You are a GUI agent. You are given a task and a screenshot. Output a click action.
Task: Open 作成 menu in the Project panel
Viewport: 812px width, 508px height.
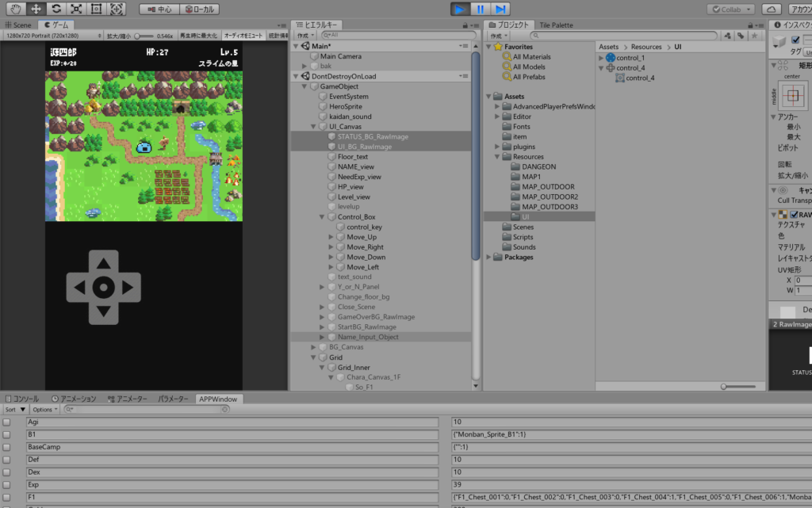pyautogui.click(x=499, y=35)
